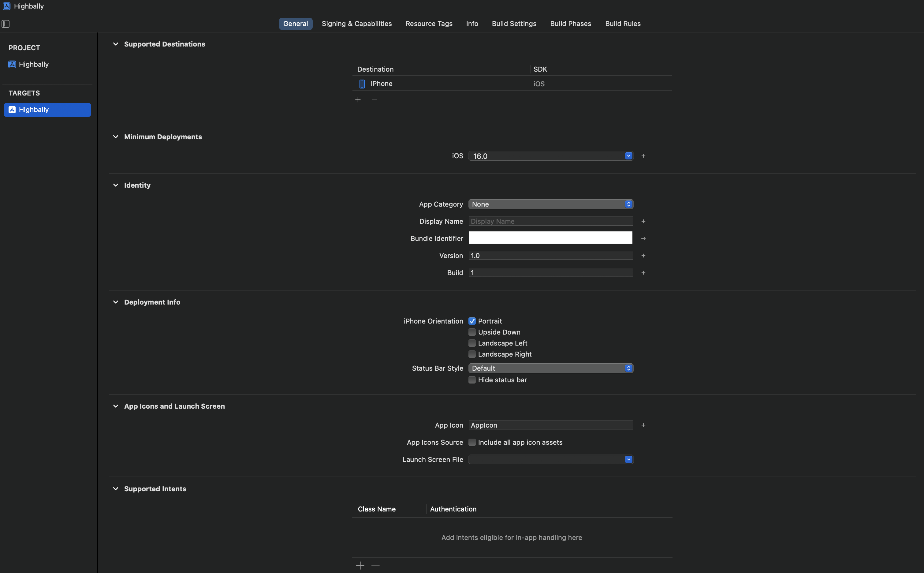Switch to Signing & Capabilities tab
Screen dimensions: 924x573
coord(357,24)
